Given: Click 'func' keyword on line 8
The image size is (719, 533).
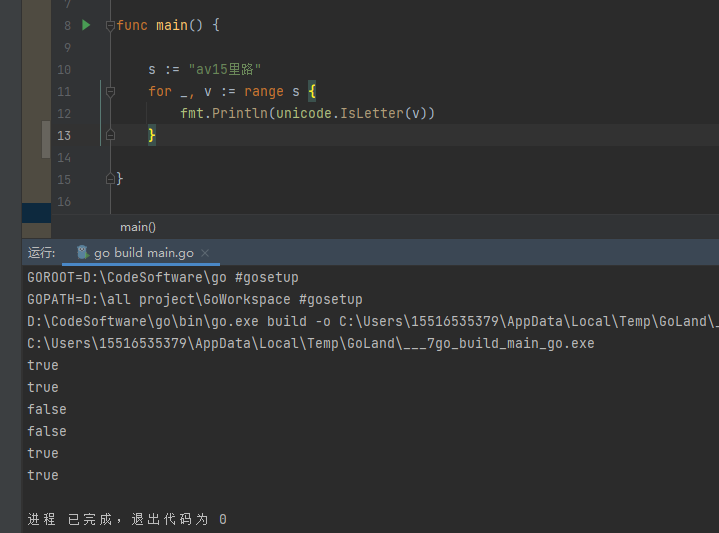Looking at the screenshot, I should tap(132, 25).
